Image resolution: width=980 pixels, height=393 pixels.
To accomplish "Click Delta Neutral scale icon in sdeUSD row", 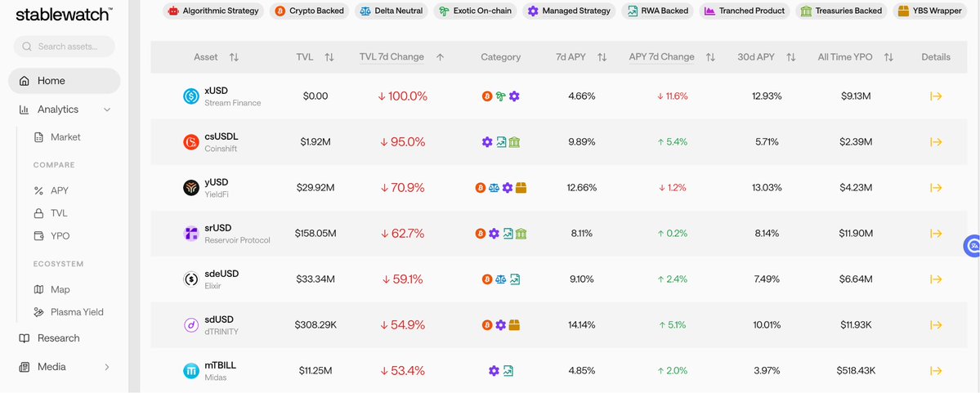I will (x=500, y=279).
